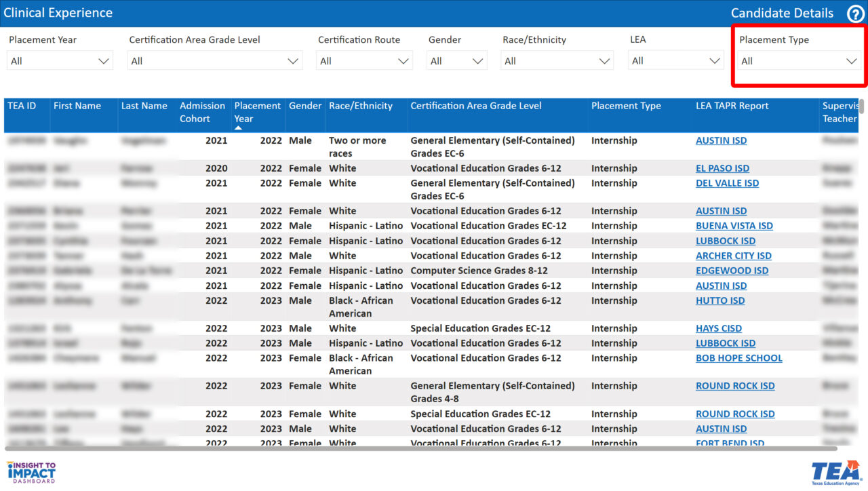Open the Race/Ethnicity filter dropdown

point(557,61)
